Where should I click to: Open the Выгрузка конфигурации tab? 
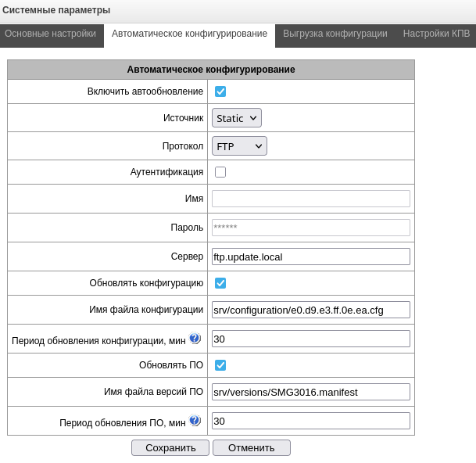335,34
